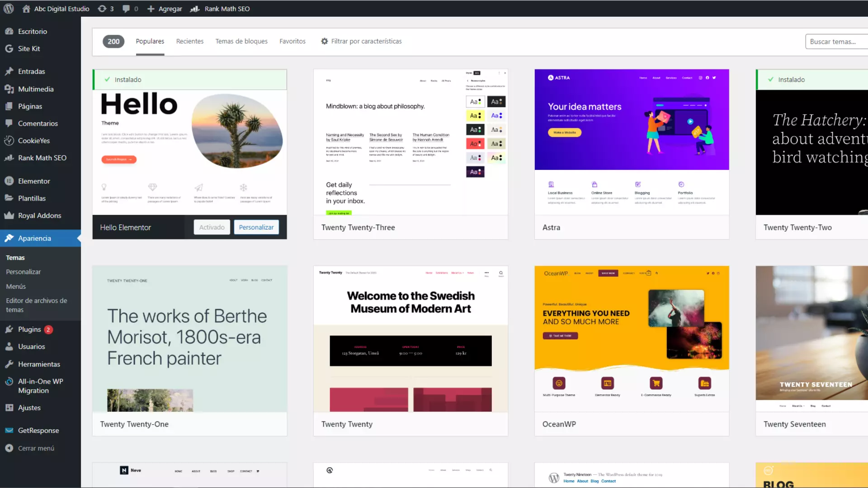Open the Favoritos tab
868x488 pixels.
(x=292, y=41)
